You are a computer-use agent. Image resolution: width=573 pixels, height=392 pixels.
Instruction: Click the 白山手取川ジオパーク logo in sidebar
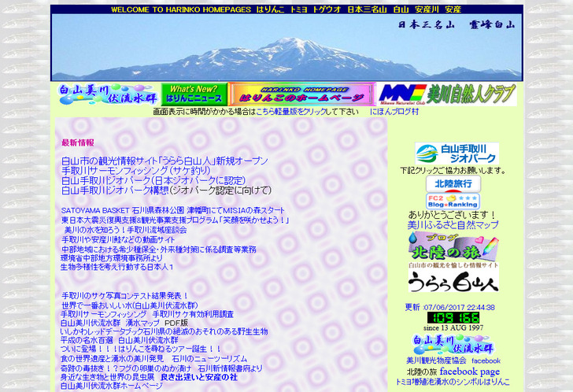457,153
